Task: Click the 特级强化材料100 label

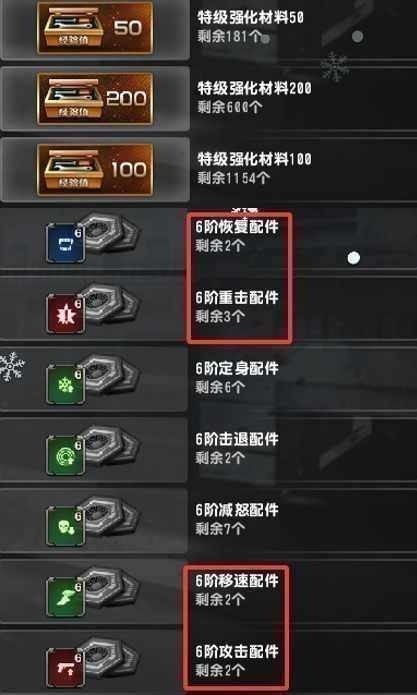Action: (254, 159)
